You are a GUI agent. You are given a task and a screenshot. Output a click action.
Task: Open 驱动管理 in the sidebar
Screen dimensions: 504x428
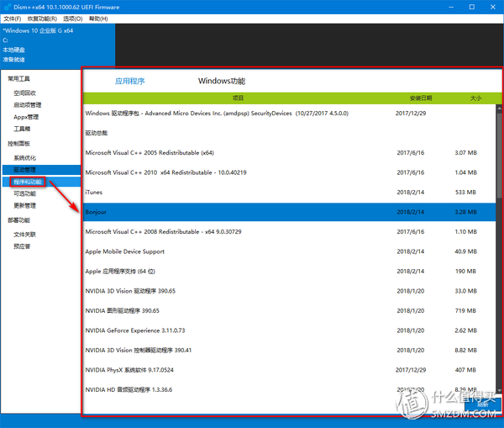coord(41,170)
